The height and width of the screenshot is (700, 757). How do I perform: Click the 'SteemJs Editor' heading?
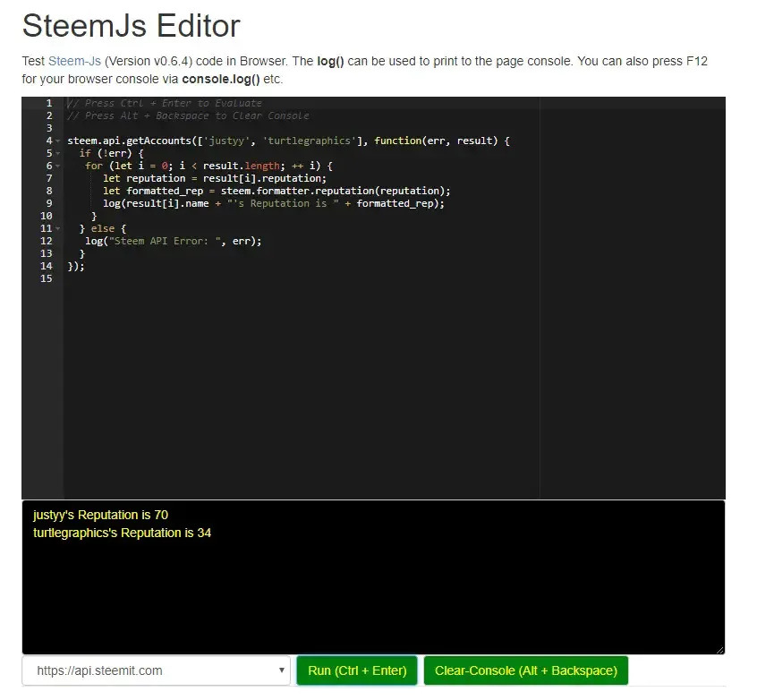click(x=131, y=26)
